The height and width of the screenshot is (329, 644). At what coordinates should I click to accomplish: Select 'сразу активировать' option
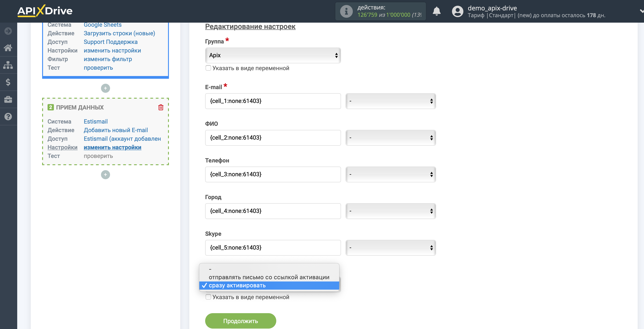click(x=269, y=286)
